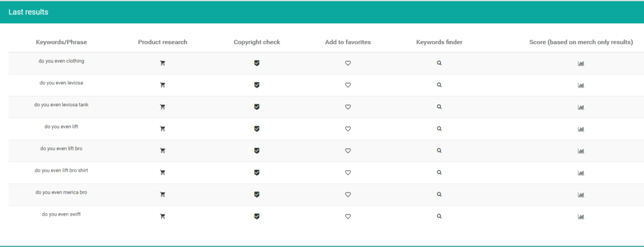Screen dimensions: 644x247
Task: View score chart for 'do you even clothing'
Action: pyautogui.click(x=580, y=63)
